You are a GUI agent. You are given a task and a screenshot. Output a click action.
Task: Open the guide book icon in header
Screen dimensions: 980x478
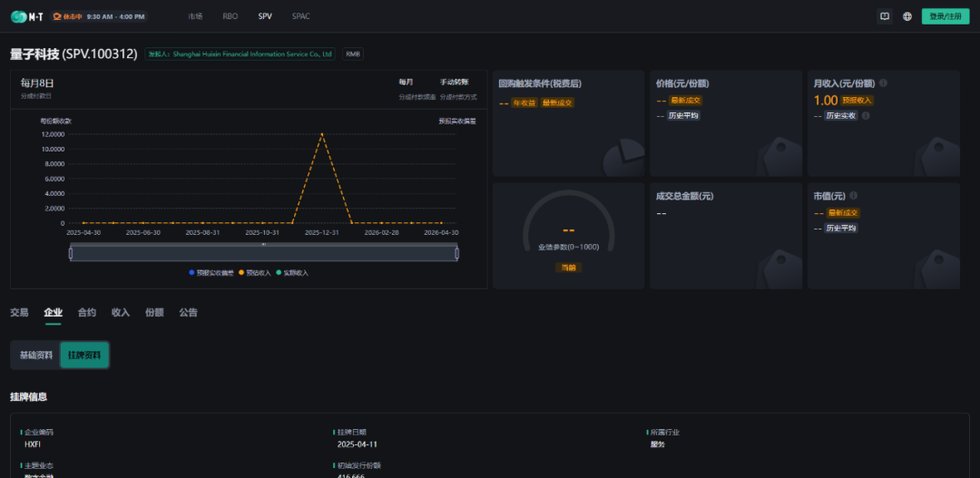point(885,16)
